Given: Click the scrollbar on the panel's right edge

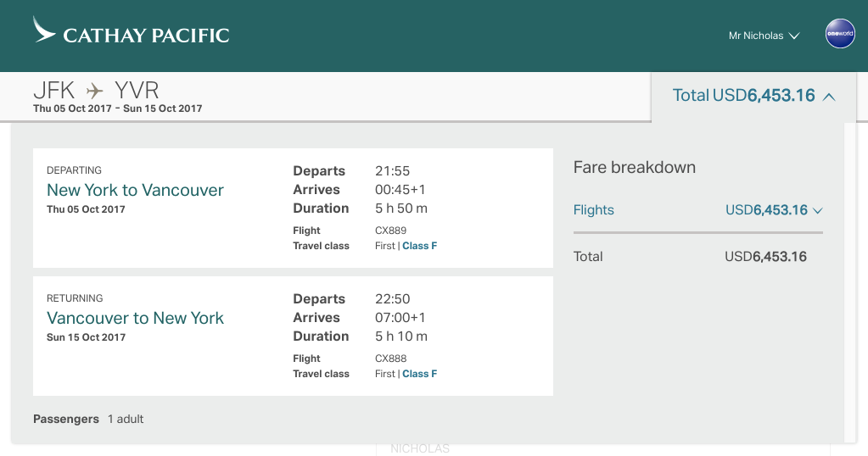Looking at the screenshot, I should tap(850, 280).
